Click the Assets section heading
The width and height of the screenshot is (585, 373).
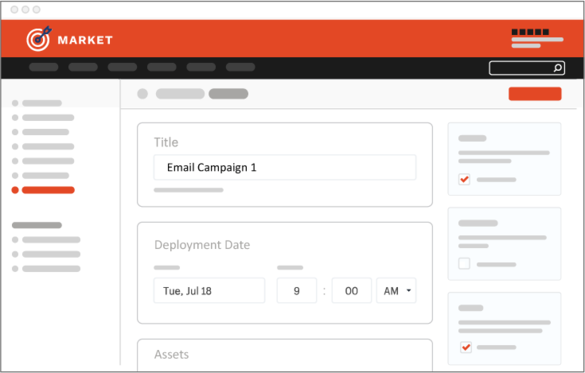[172, 354]
